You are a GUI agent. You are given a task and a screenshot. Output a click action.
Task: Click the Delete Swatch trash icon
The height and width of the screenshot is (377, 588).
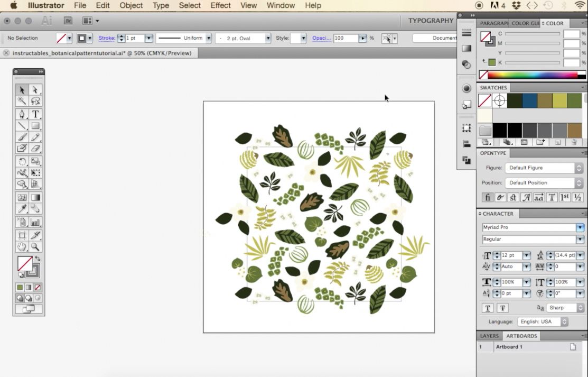point(574,142)
